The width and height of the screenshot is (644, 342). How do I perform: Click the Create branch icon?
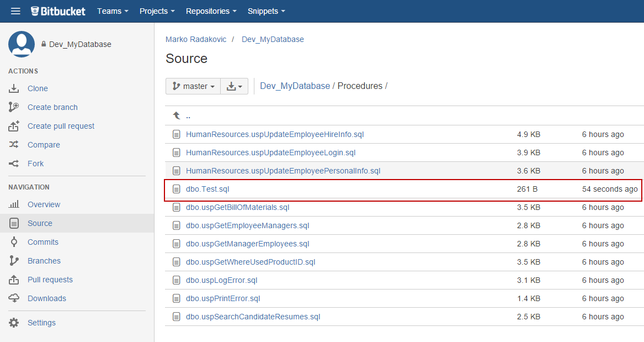14,107
